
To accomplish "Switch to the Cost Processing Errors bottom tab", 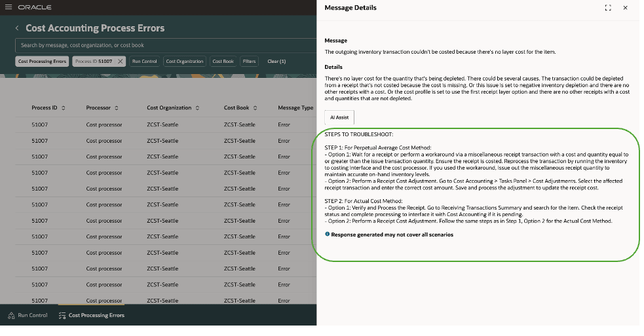I will (92, 316).
